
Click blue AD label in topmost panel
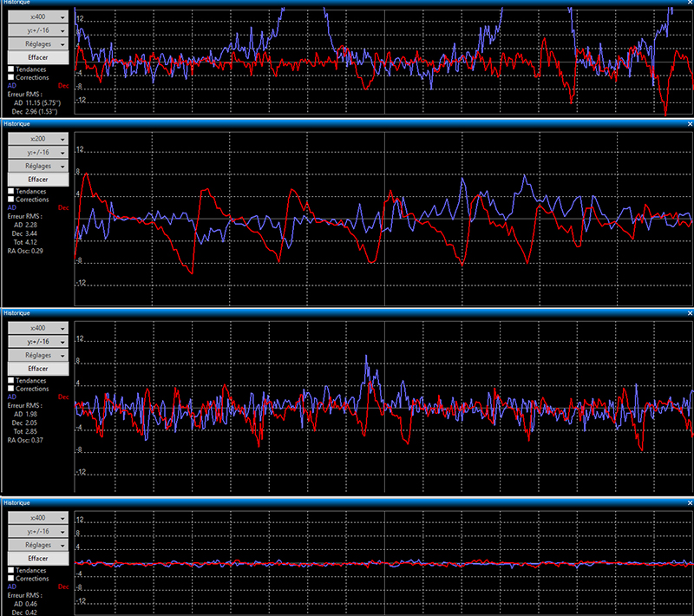point(12,86)
